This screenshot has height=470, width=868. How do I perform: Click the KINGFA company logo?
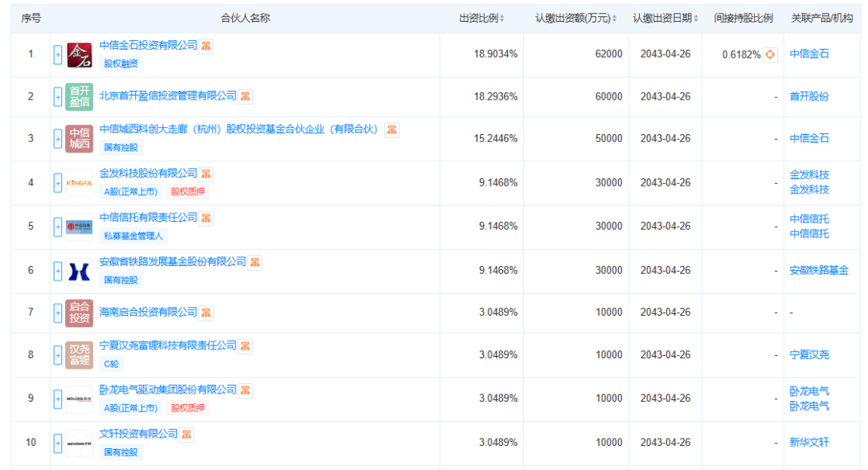[x=79, y=182]
